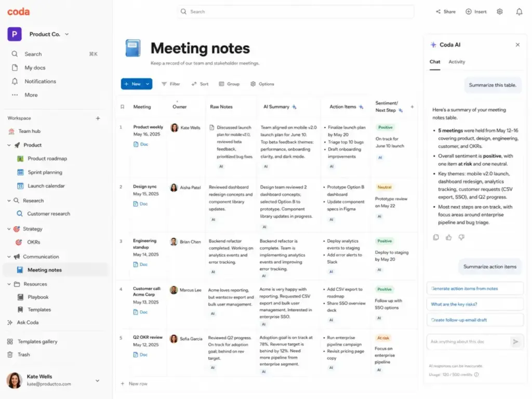
Task: Go to My docs
Action: click(35, 68)
